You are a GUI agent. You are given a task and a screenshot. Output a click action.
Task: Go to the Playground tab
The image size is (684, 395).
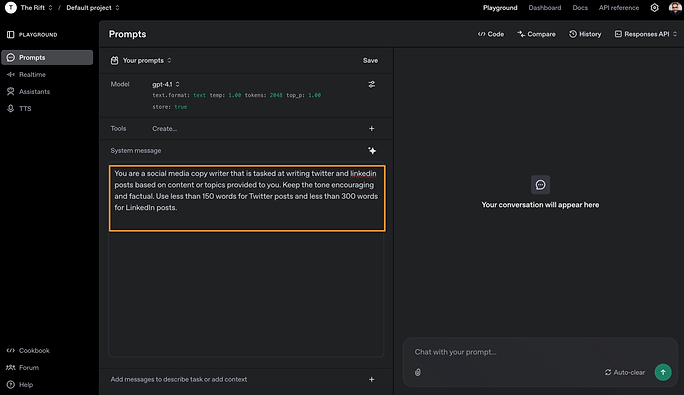point(500,7)
